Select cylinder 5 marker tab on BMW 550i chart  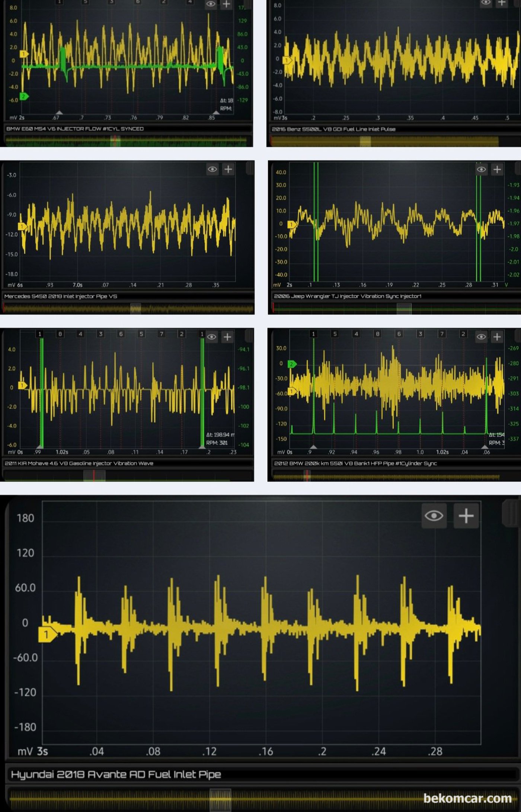point(335,334)
